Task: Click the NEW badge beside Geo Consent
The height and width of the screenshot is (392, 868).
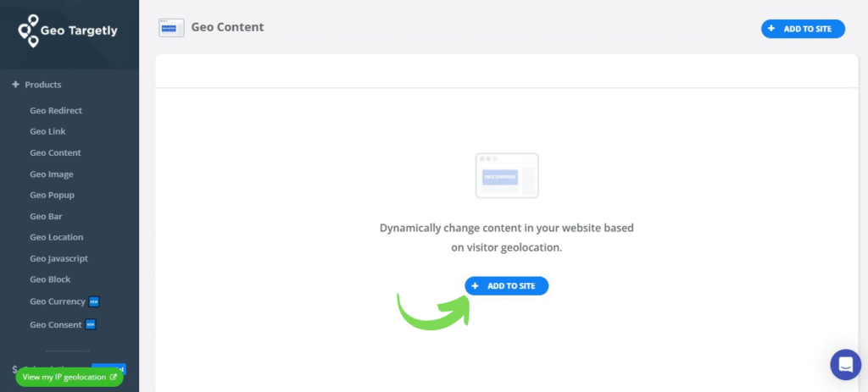Action: tap(91, 324)
